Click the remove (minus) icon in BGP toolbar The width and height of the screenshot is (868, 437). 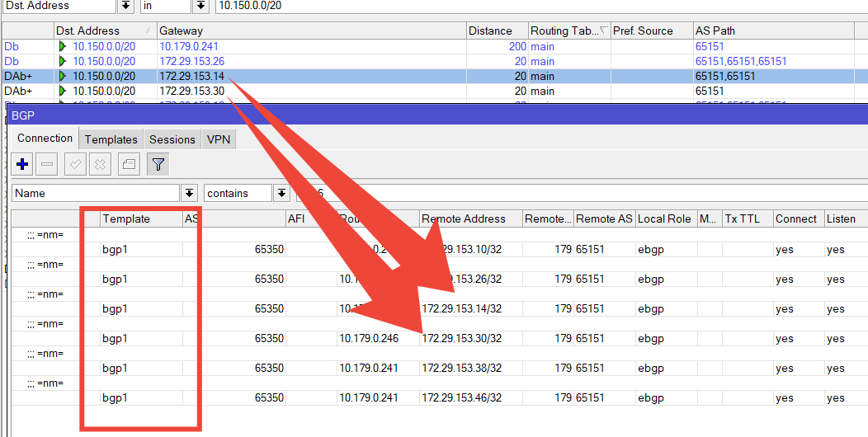[x=47, y=164]
